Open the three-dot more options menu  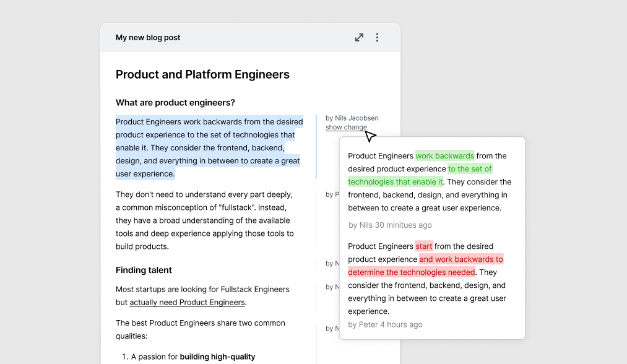377,38
